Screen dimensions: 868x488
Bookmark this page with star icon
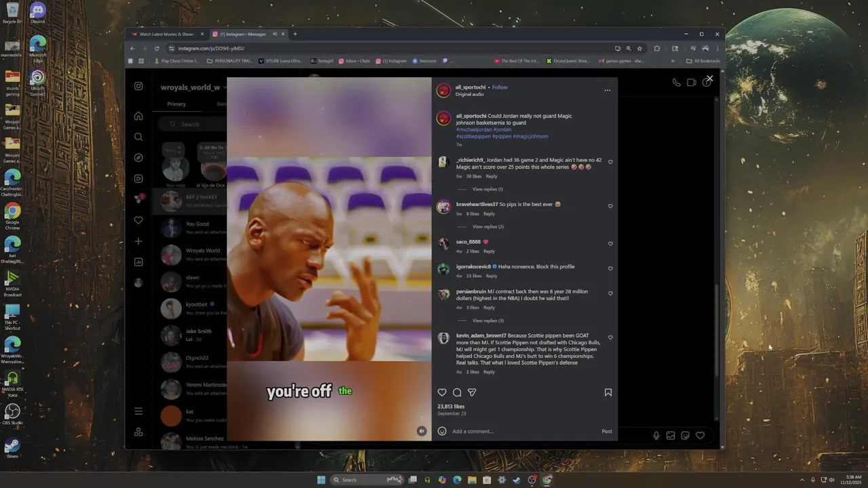(x=639, y=48)
